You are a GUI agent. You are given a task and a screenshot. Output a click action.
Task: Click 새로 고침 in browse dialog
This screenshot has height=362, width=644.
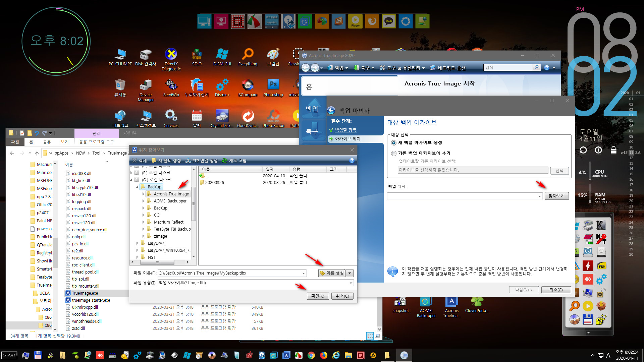click(234, 161)
